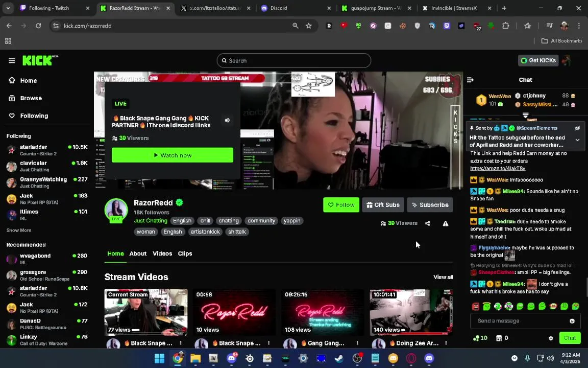Select the channel Home tab
Screen dimensions: 588x368
point(115,254)
